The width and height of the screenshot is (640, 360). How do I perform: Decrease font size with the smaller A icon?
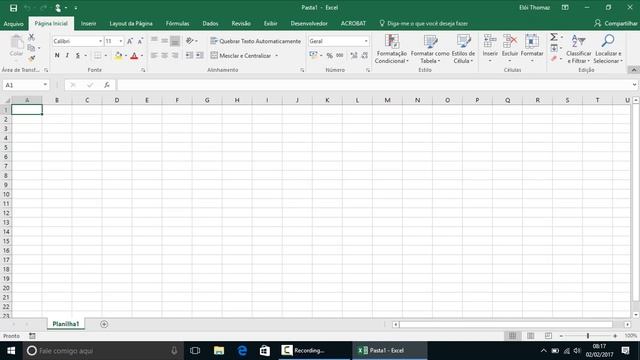pos(140,41)
